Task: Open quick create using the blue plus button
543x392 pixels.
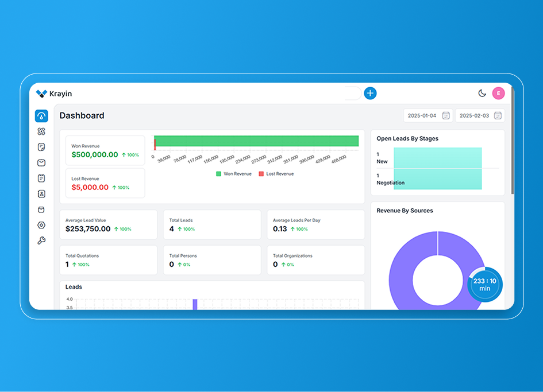Action: tap(370, 93)
